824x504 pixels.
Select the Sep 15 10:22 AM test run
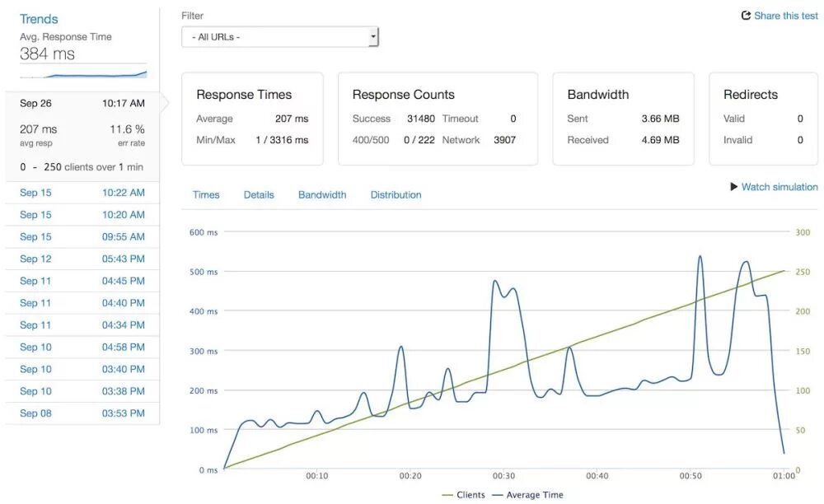pos(82,193)
